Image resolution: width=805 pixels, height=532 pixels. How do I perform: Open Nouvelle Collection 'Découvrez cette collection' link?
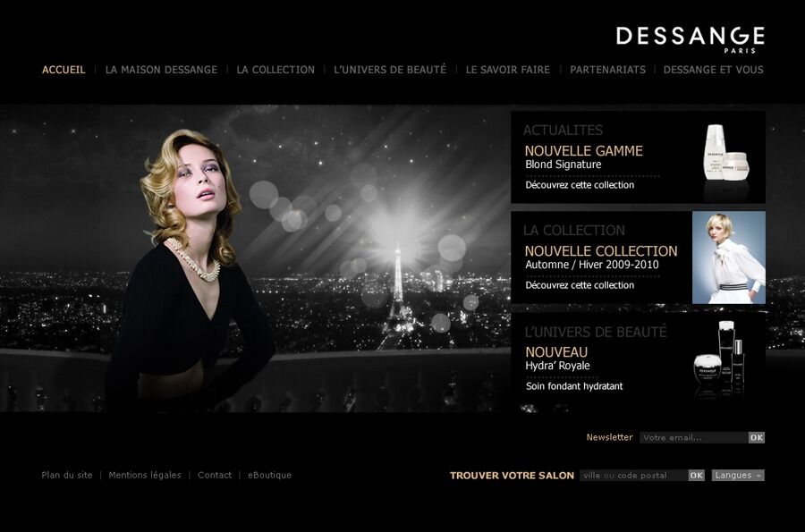coord(580,285)
